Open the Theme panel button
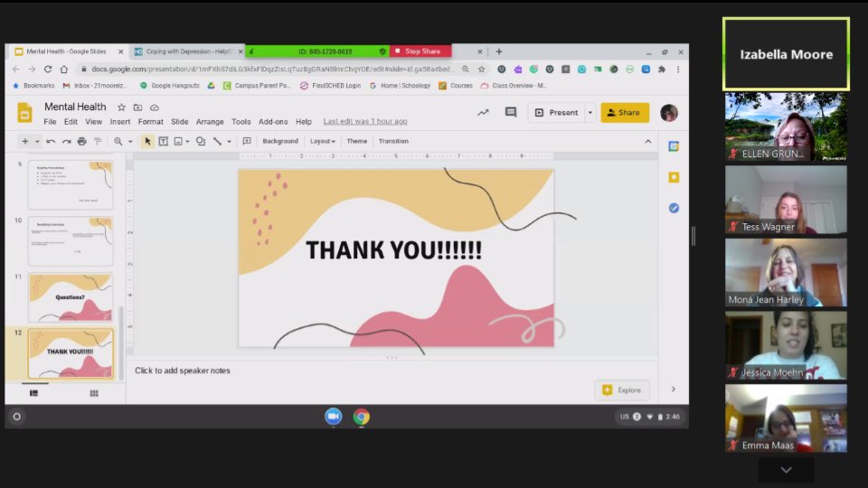868x488 pixels. [x=356, y=141]
